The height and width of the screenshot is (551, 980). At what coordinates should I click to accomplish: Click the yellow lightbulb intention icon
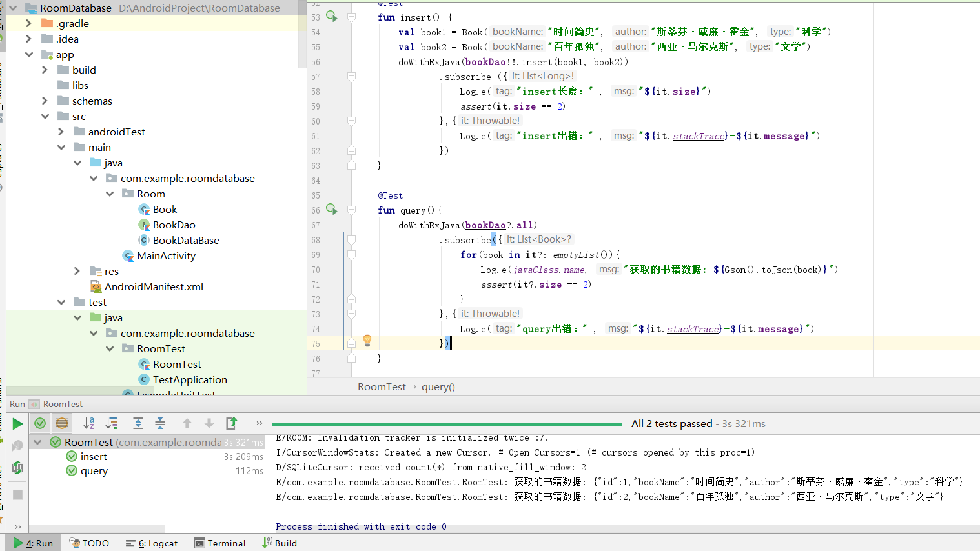click(367, 340)
